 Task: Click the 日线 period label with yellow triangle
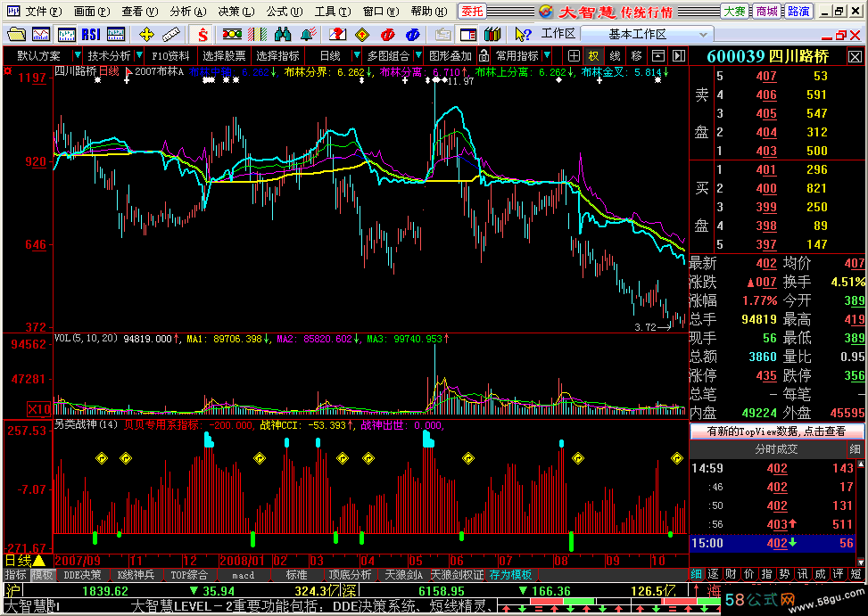(24, 561)
